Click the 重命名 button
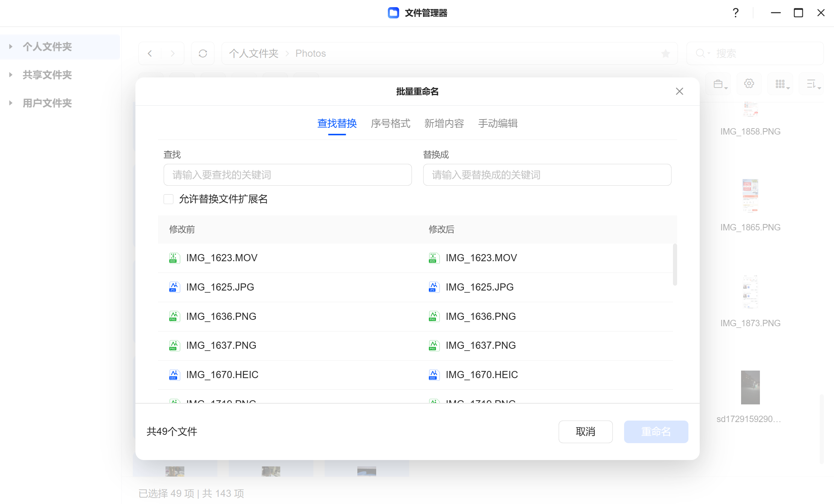The height and width of the screenshot is (504, 834). click(656, 431)
